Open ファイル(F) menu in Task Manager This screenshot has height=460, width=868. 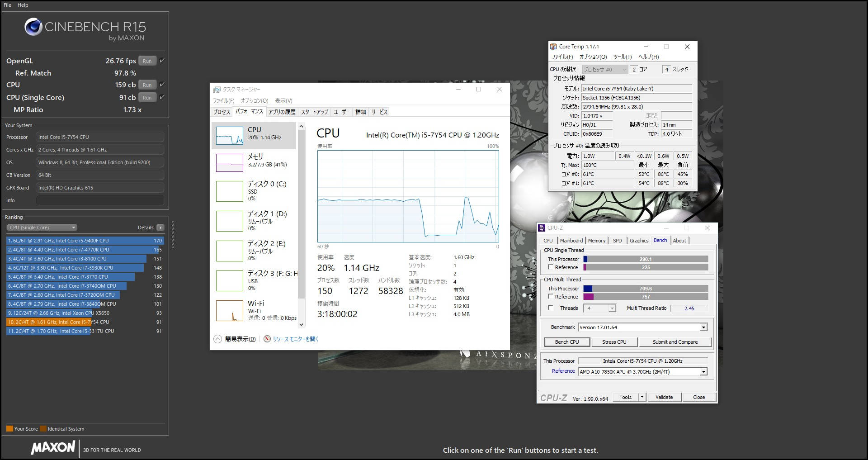click(x=223, y=101)
